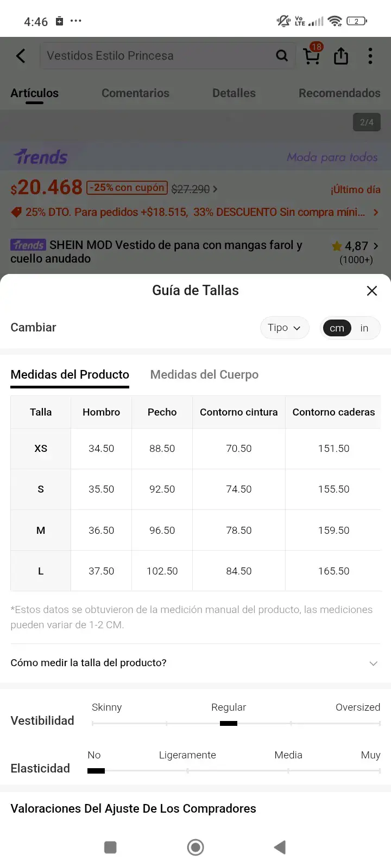391x868 pixels.
Task: Open the 25% DTO promotion banner
Action: pyautogui.click(x=195, y=212)
